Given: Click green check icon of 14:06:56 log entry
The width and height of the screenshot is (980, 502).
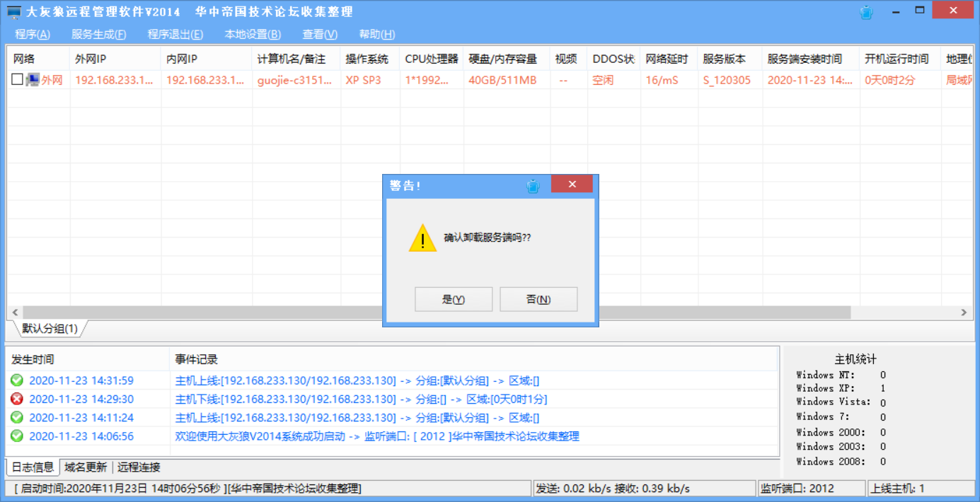Looking at the screenshot, I should (17, 436).
